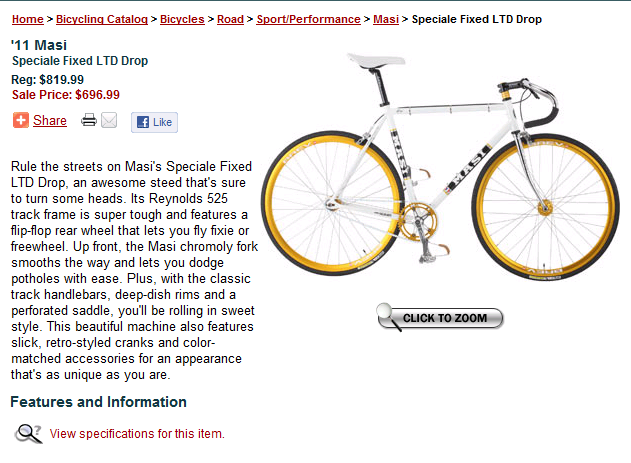Go to Home breadcrumb link
Viewport: 631px width, 463px height.
click(x=28, y=19)
